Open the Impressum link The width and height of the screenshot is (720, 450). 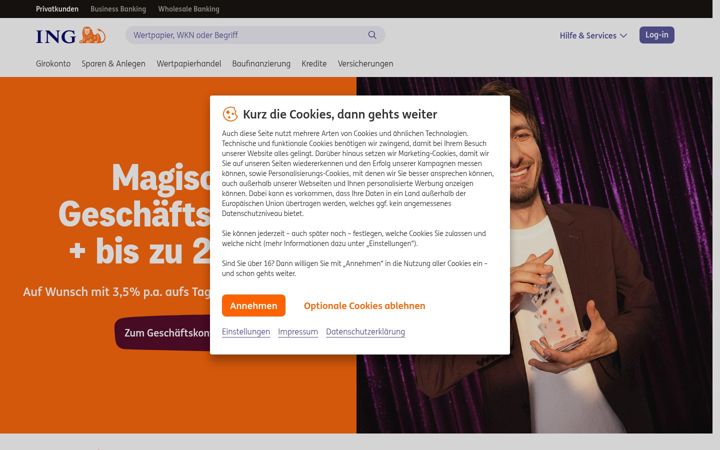click(298, 332)
